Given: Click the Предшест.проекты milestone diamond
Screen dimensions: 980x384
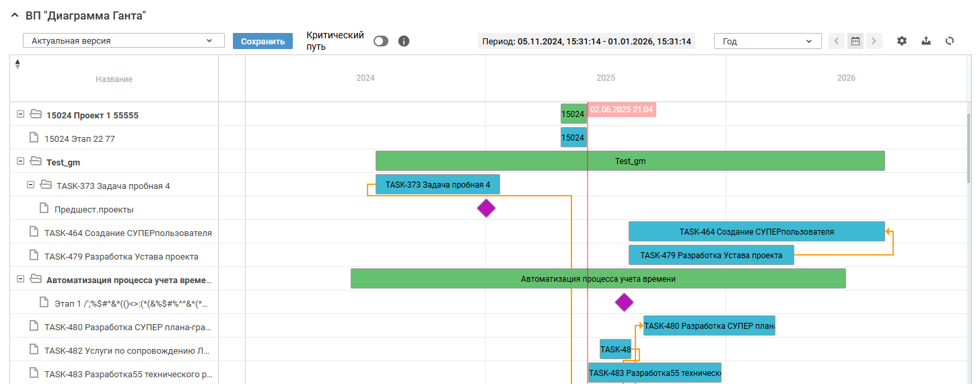Looking at the screenshot, I should coord(486,208).
